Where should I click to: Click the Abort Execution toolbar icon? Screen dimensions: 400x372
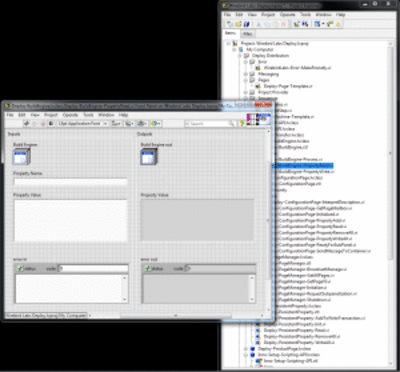pos(43,124)
